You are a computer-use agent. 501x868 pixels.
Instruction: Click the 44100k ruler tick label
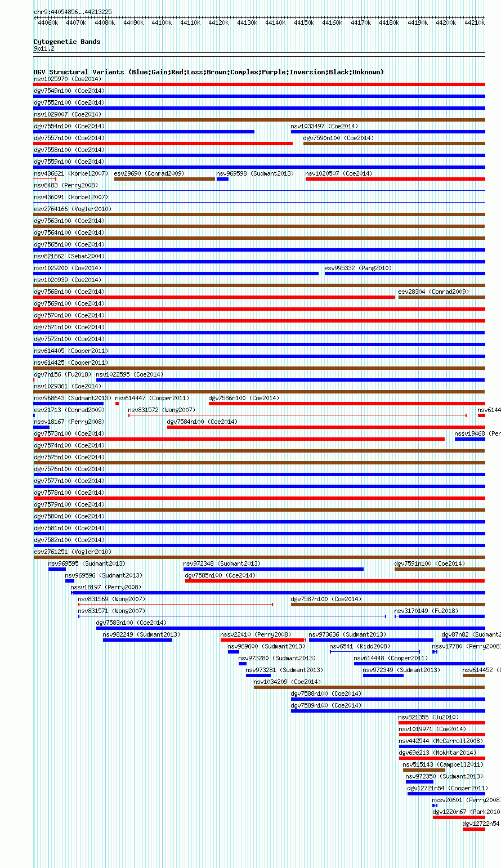pyautogui.click(x=162, y=23)
